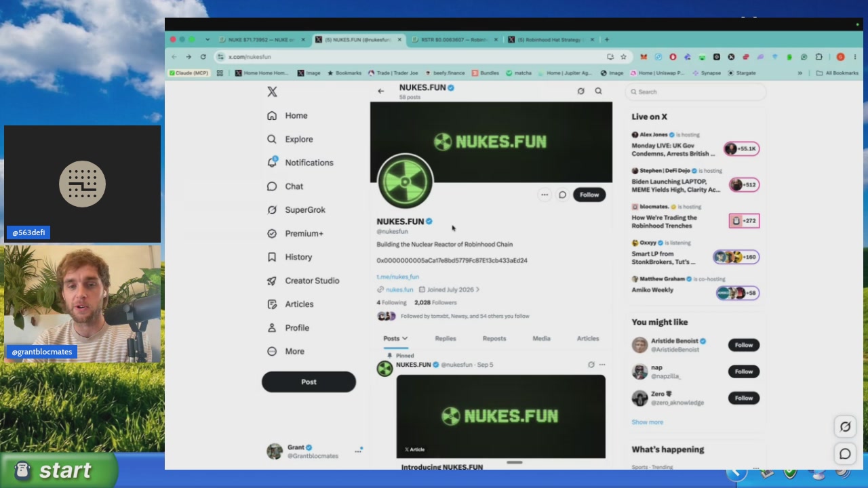Open the Stargate bookmark
868x488 pixels.
[x=741, y=73]
